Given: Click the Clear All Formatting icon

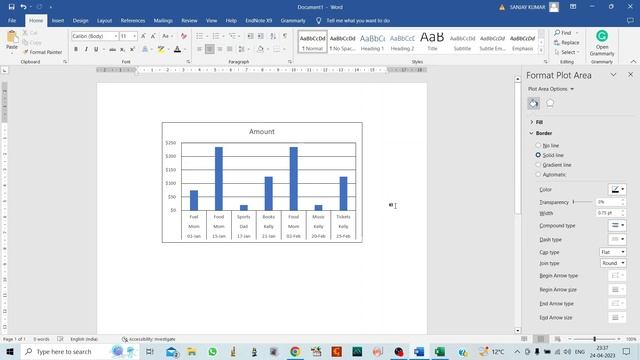Looking at the screenshot, I should [x=184, y=36].
